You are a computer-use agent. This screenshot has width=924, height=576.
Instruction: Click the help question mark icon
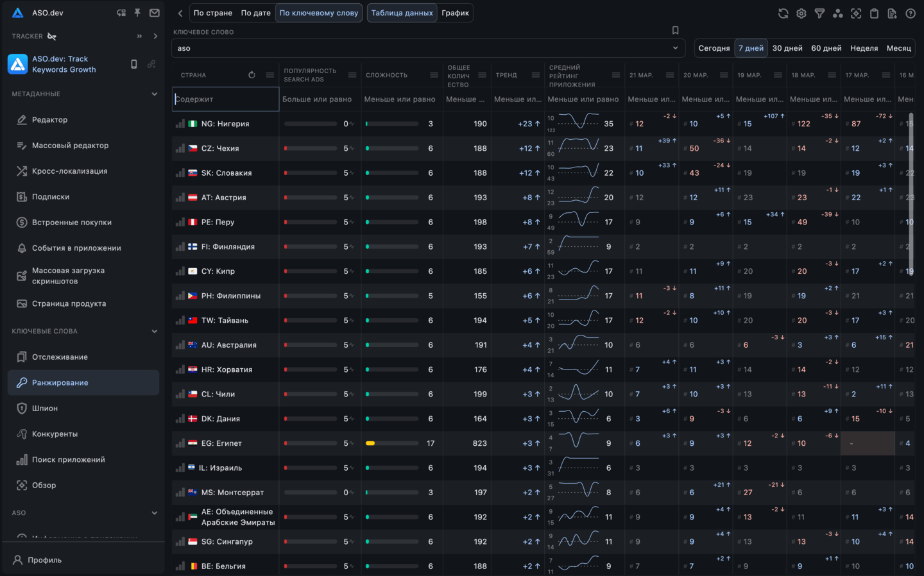click(x=910, y=13)
